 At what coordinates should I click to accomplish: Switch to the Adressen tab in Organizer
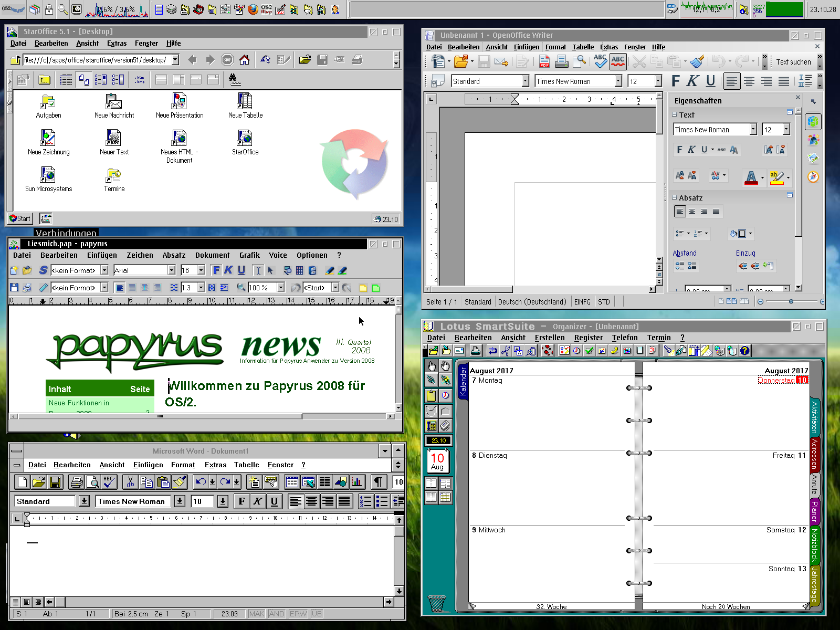tap(814, 454)
